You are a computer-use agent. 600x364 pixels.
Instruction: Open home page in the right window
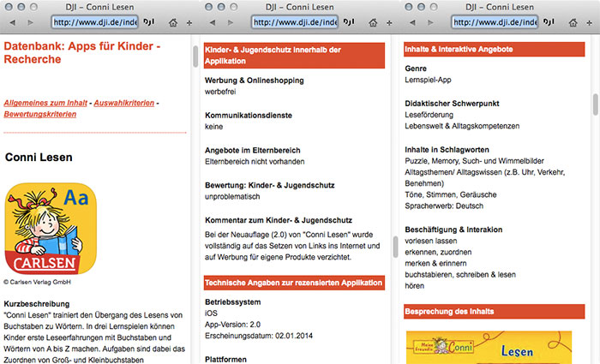point(573,22)
